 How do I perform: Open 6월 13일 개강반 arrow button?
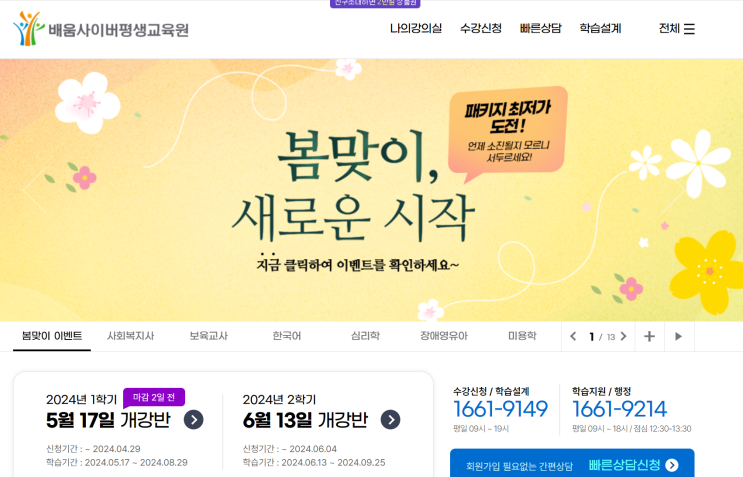(390, 420)
